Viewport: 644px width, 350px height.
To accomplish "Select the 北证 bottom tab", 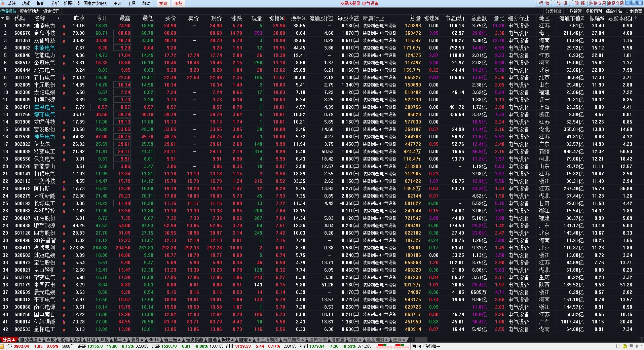I will point(64,340).
